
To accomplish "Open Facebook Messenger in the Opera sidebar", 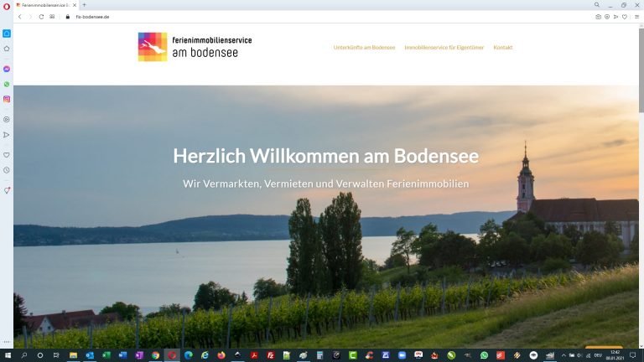I will click(7, 69).
